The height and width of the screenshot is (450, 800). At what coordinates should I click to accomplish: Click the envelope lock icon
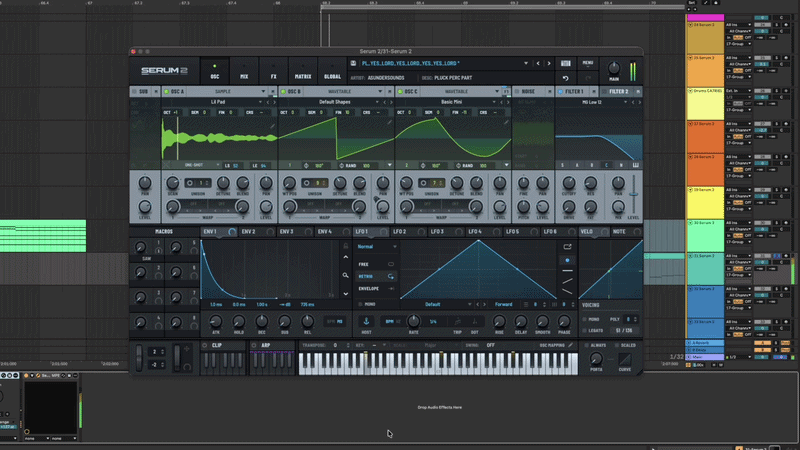pos(345,246)
